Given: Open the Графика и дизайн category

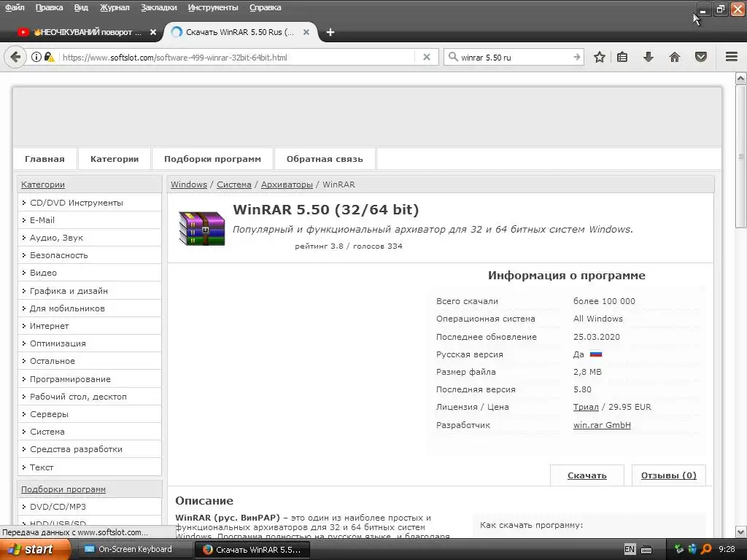Looking at the screenshot, I should tap(69, 291).
